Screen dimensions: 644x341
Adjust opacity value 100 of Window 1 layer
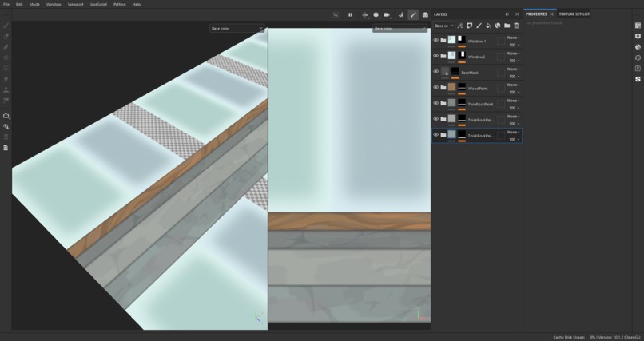[x=512, y=46]
